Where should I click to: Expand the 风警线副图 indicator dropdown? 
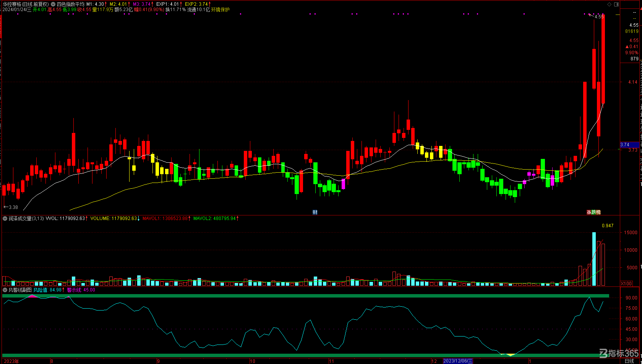pos(5,290)
